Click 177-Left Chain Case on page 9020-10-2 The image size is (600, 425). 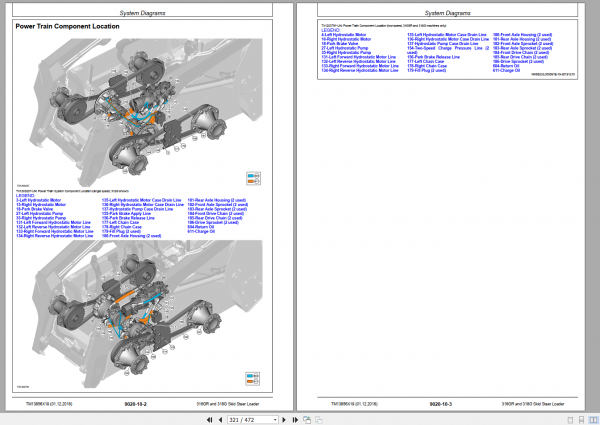pos(120,222)
